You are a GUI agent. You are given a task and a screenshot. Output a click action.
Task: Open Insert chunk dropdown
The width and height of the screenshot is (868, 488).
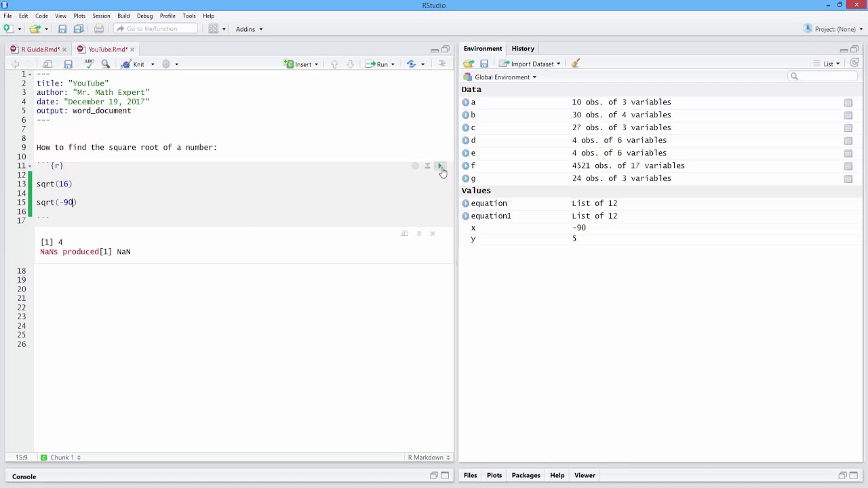coord(302,64)
